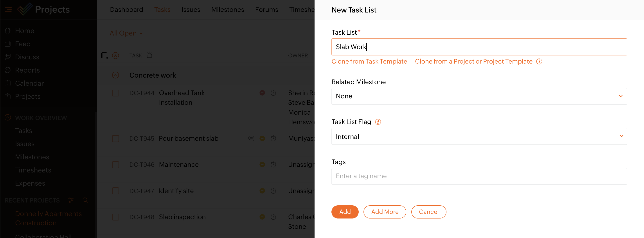Click the red priority icon on task DC-T944
This screenshot has height=238, width=644.
[262, 93]
